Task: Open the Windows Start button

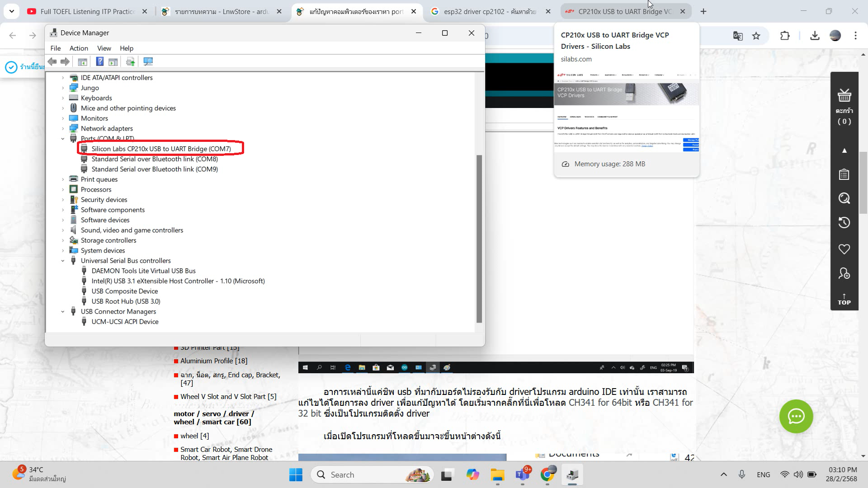Action: click(296, 474)
